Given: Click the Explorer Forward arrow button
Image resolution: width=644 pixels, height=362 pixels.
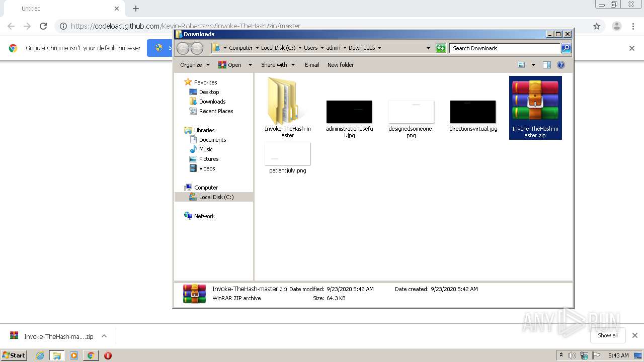Looking at the screenshot, I should (x=197, y=48).
